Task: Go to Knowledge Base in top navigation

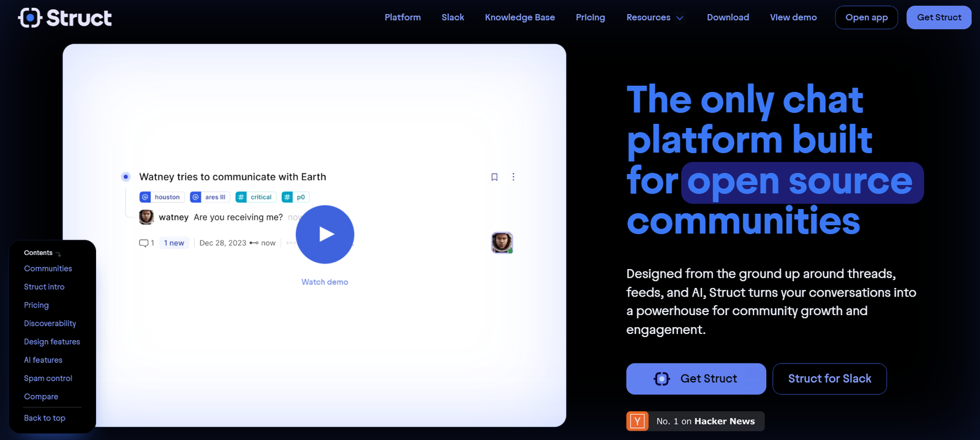Action: point(519,18)
